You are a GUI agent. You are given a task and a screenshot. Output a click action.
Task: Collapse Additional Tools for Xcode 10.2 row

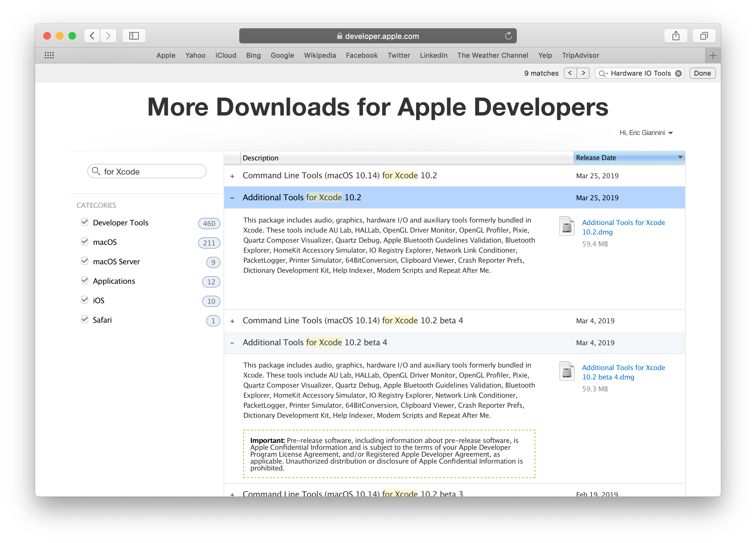(x=232, y=198)
